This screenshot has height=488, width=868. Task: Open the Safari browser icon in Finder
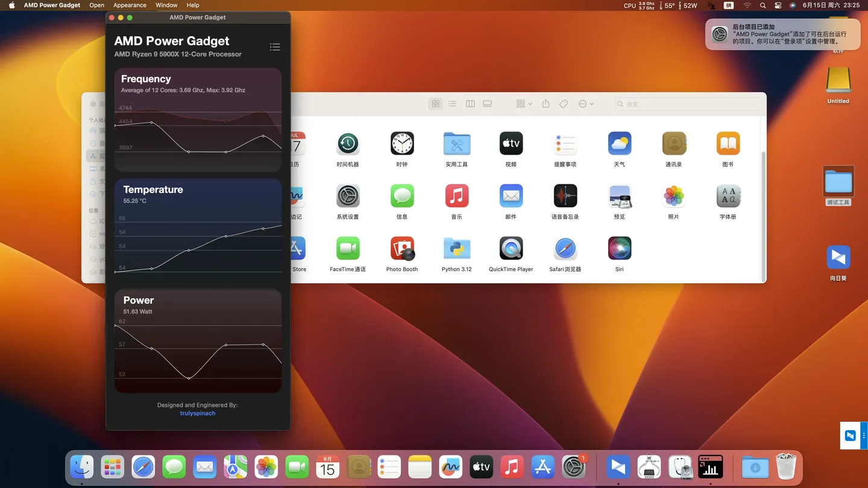tap(565, 249)
